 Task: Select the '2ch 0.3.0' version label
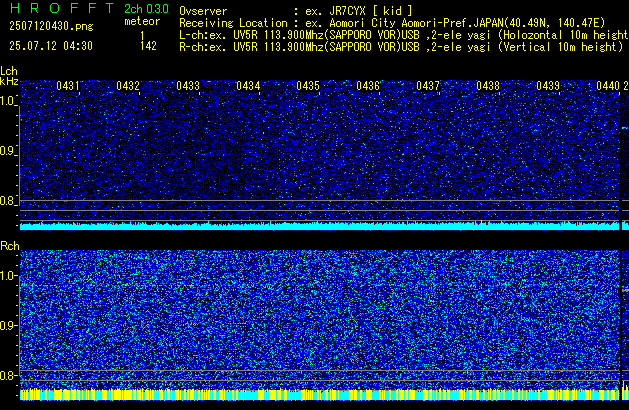click(x=146, y=9)
